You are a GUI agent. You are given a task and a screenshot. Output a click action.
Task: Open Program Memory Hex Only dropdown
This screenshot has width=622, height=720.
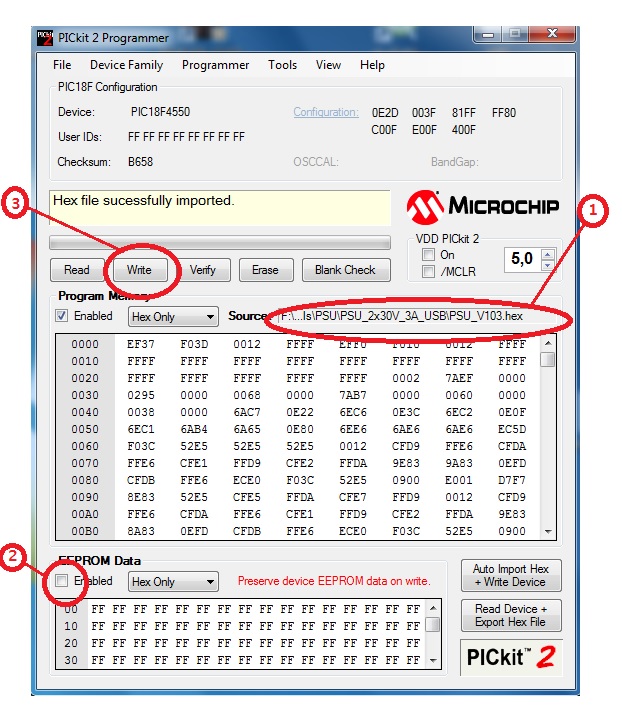[x=173, y=317]
